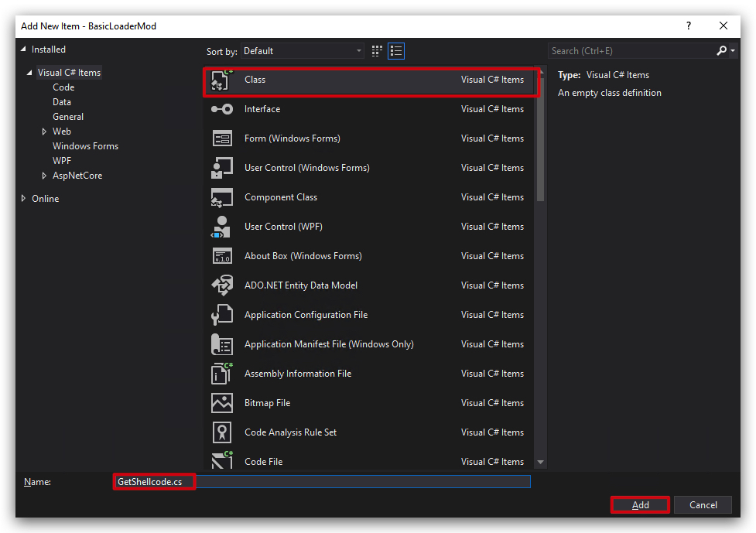Click the Name input field
The width and height of the screenshot is (756, 533).
pyautogui.click(x=322, y=481)
